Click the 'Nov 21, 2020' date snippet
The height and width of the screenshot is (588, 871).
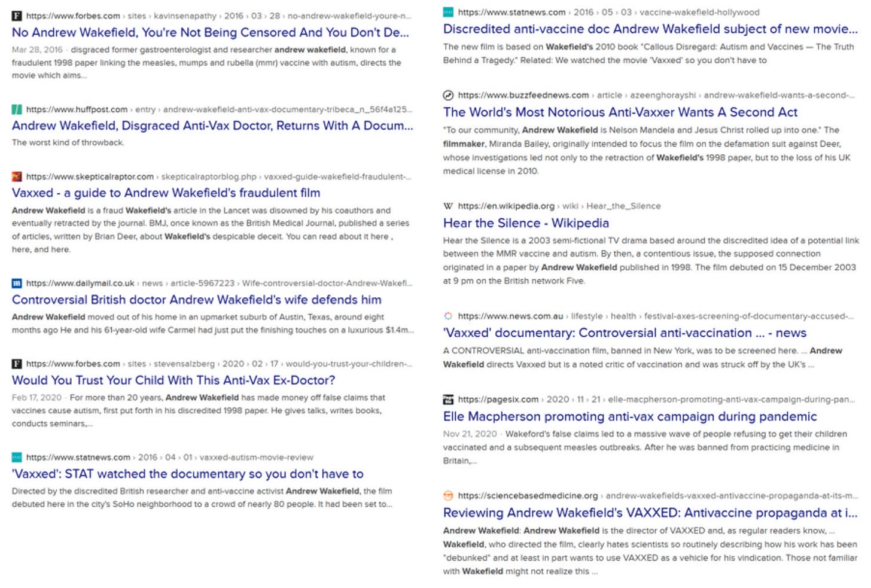pos(470,434)
